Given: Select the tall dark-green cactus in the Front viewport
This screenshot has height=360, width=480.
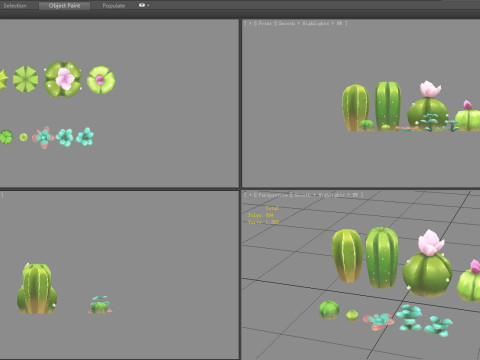Looking at the screenshot, I should coord(388,106).
